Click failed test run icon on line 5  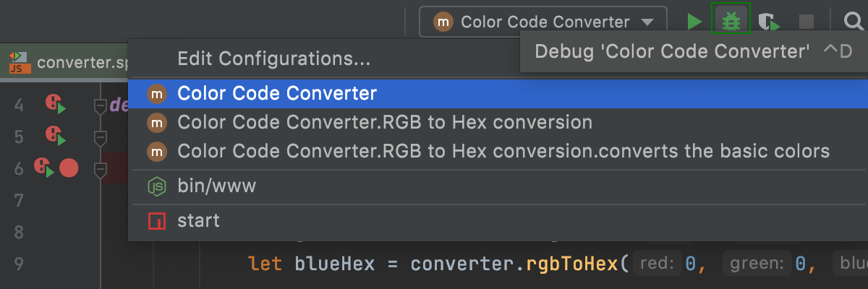tap(54, 135)
